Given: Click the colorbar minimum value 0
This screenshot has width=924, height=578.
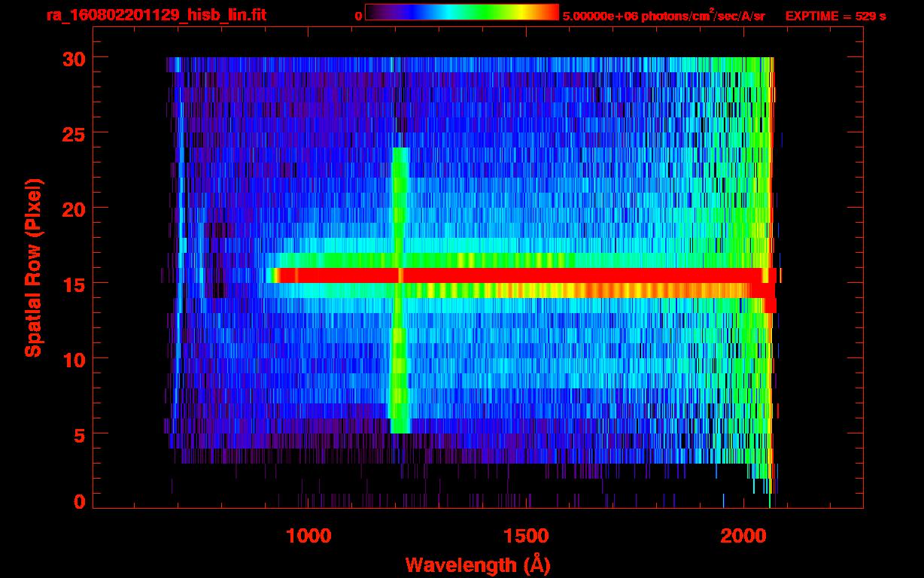Looking at the screenshot, I should [x=359, y=16].
